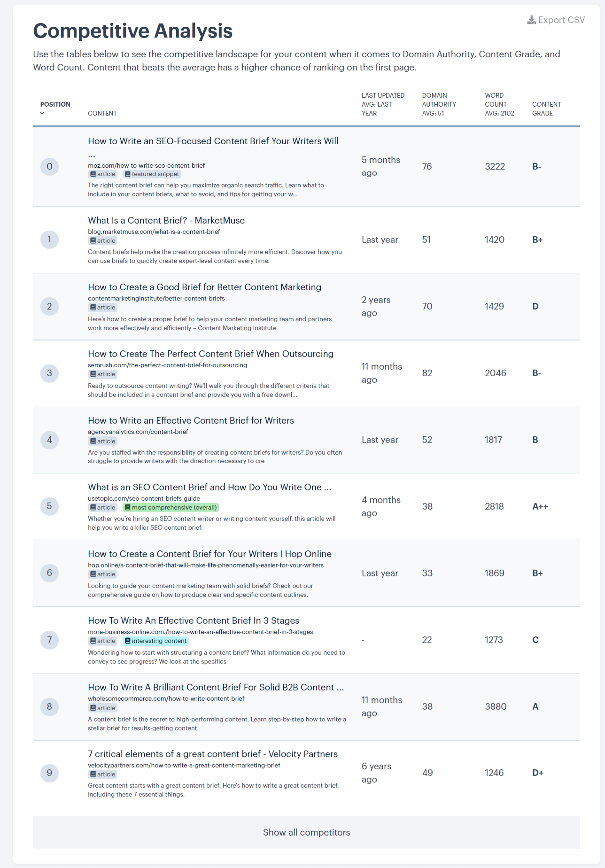Click article tag in the hop.online row

pos(103,574)
